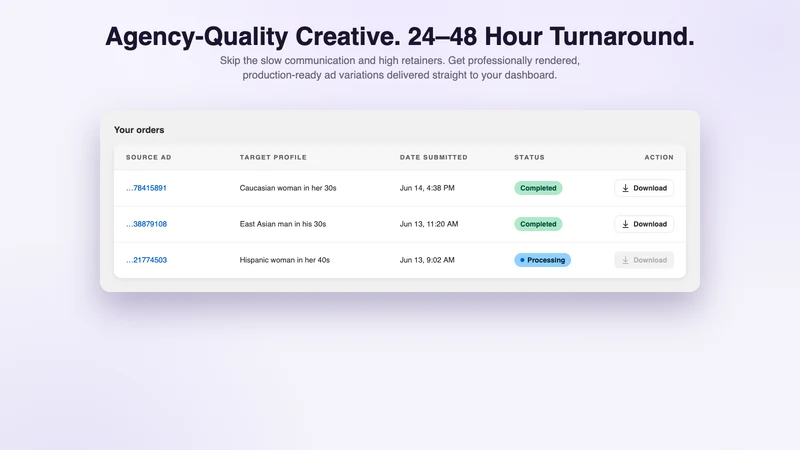Select the SOURCE AD column header
This screenshot has width=800, height=450.
[x=148, y=157]
